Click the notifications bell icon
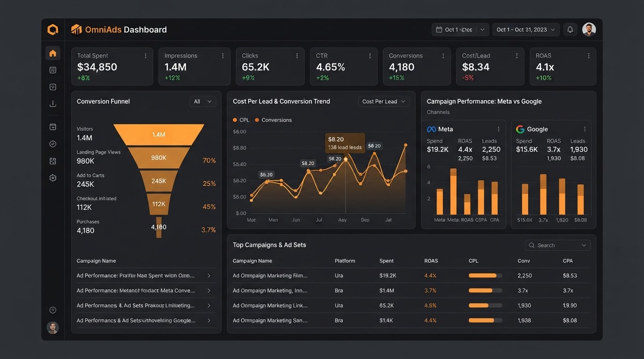 click(x=570, y=29)
